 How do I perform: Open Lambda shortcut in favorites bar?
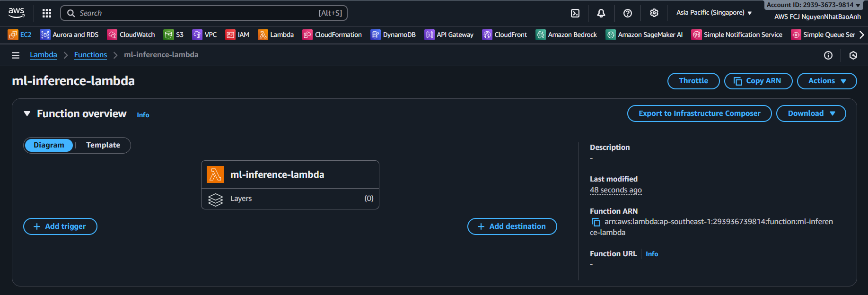click(x=276, y=35)
